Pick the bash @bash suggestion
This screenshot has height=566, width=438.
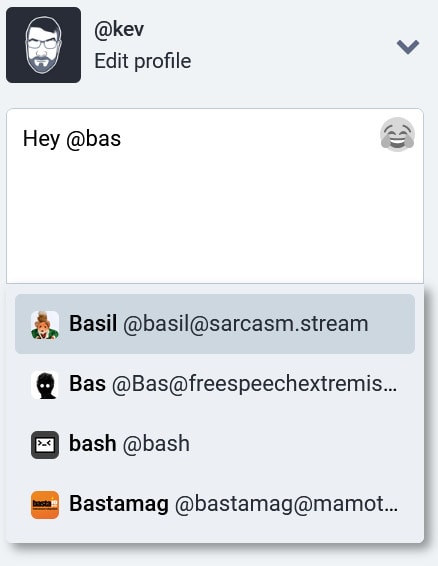[x=215, y=444]
